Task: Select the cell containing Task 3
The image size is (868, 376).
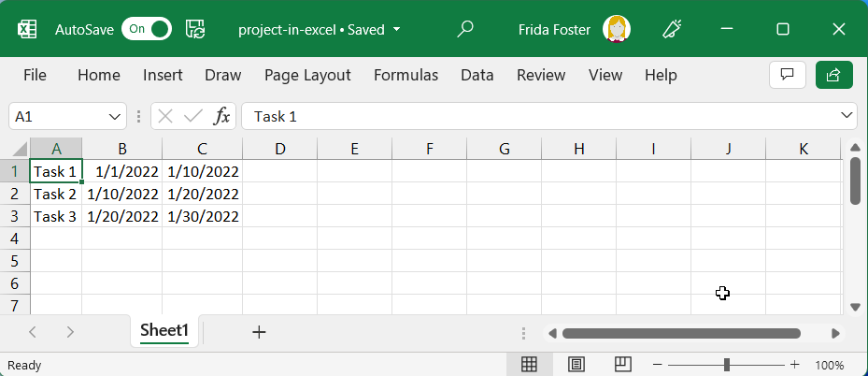Action: click(56, 216)
